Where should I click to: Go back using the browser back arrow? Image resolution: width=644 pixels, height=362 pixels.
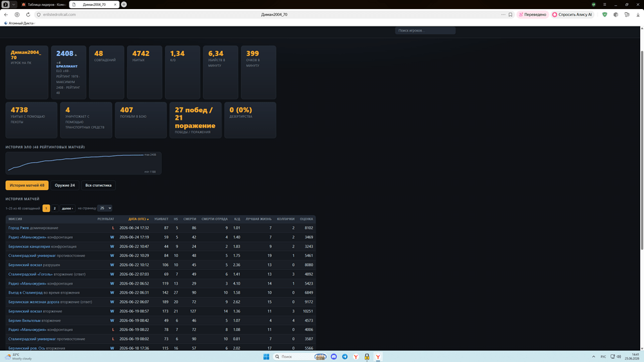[6, 14]
